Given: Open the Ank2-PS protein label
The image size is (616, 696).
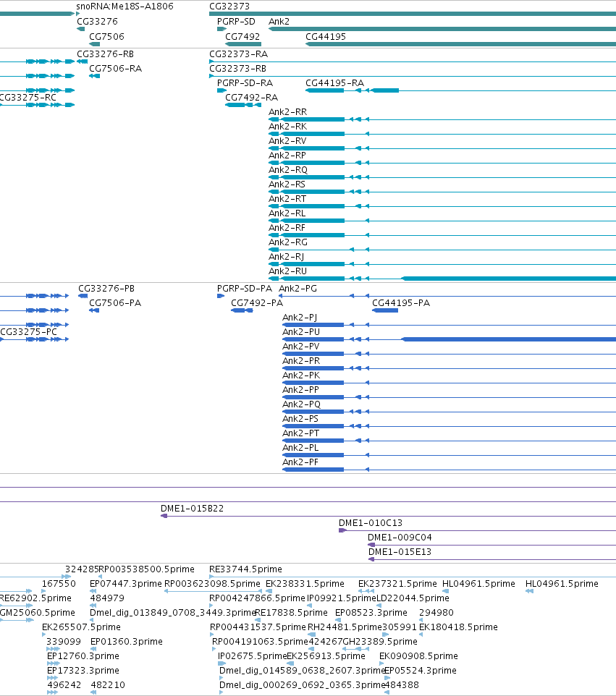Looking at the screenshot, I should coord(300,419).
